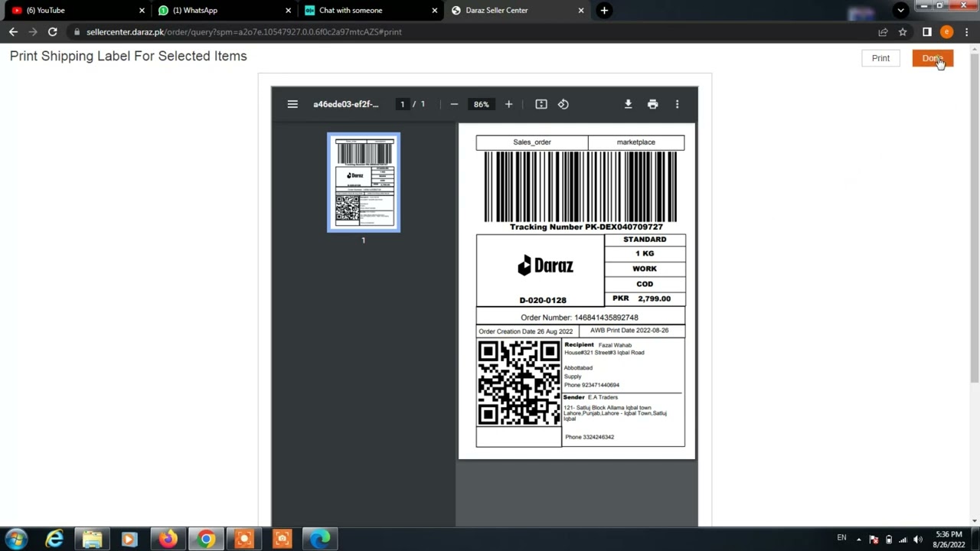Bookmark this page with star icon

tap(903, 31)
